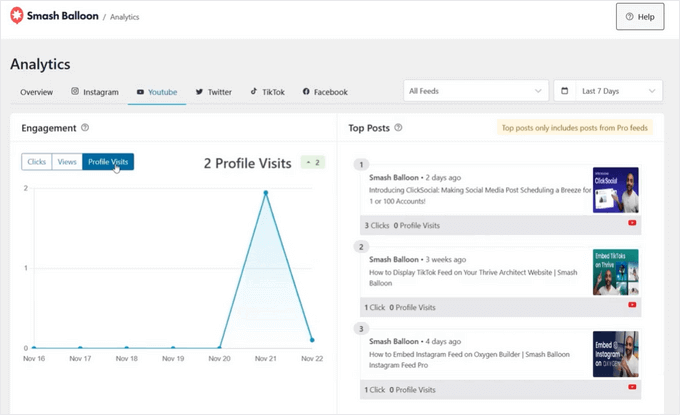Click the Engagement info question mark icon
The image size is (680, 415).
(x=85, y=128)
